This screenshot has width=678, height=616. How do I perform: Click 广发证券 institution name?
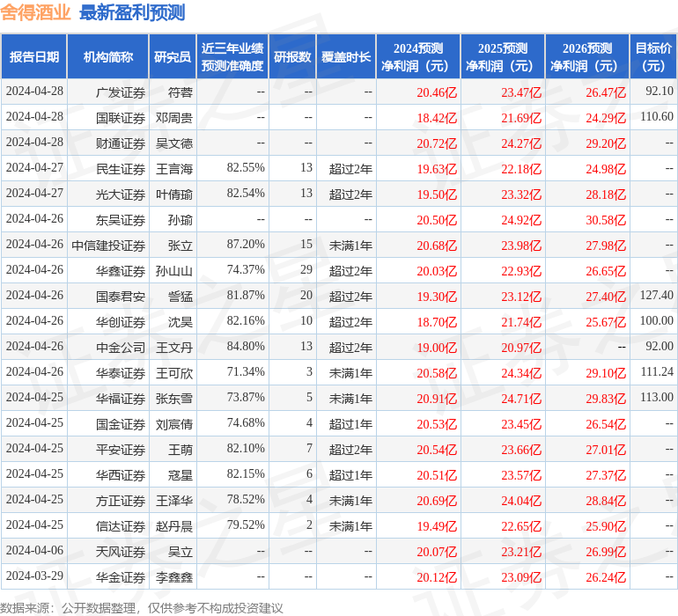pos(121,92)
